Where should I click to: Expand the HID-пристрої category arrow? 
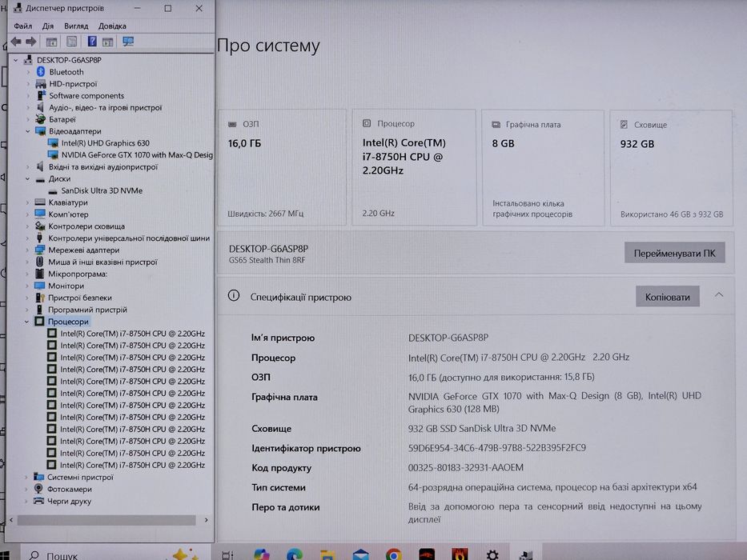[x=28, y=84]
